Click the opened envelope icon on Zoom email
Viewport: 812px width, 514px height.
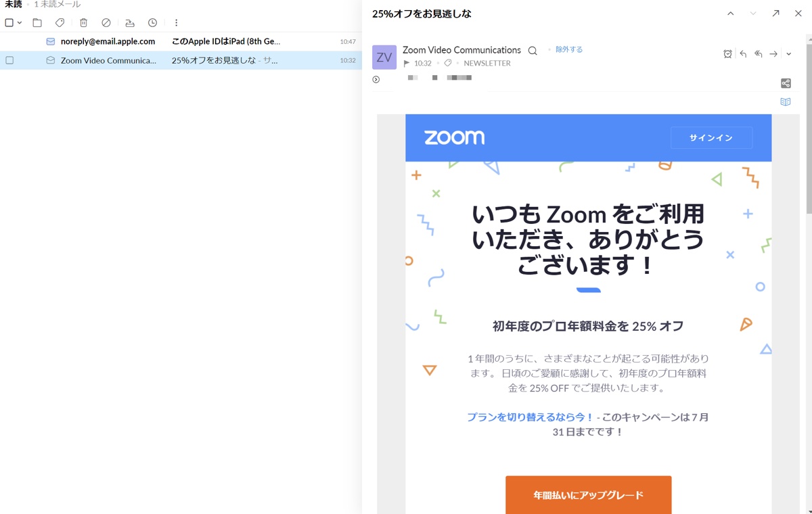click(51, 60)
